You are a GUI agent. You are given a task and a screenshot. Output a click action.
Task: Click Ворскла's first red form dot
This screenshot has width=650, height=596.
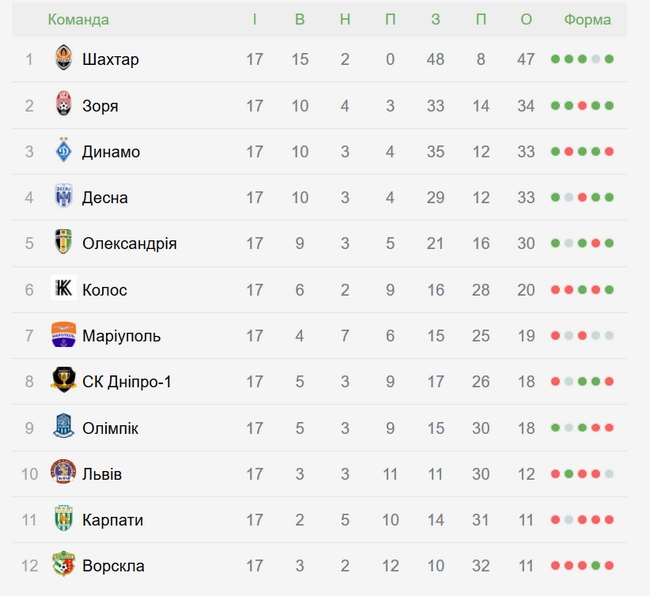556,565
